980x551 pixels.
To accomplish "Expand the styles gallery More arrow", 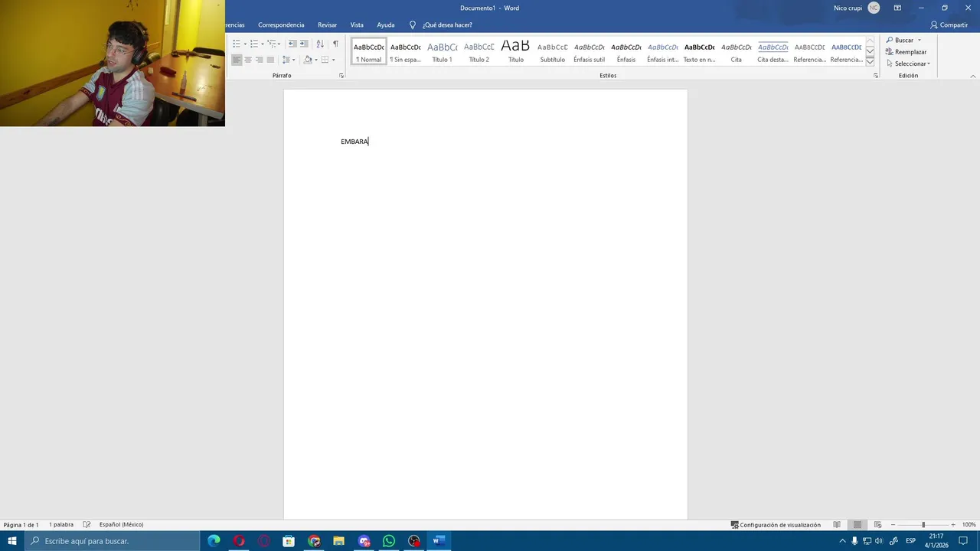I will pyautogui.click(x=870, y=61).
